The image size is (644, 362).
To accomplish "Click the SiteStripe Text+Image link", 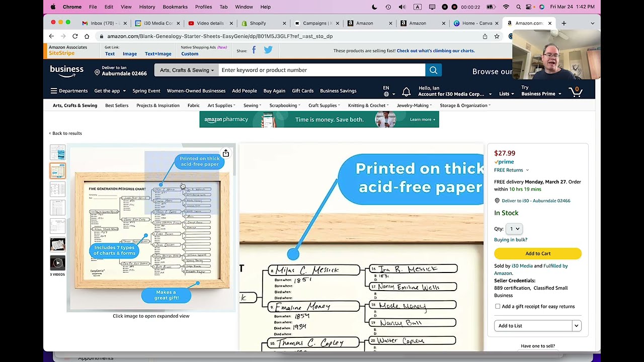I will [x=158, y=54].
